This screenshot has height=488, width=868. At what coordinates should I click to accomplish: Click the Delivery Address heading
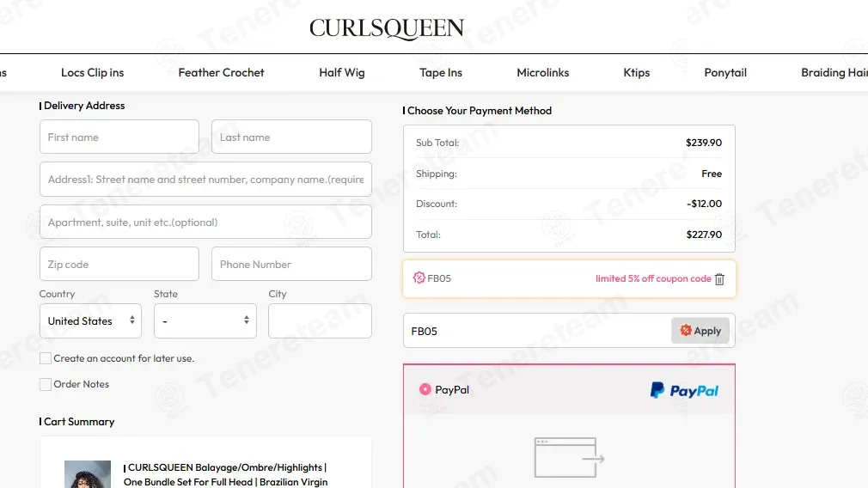(84, 106)
